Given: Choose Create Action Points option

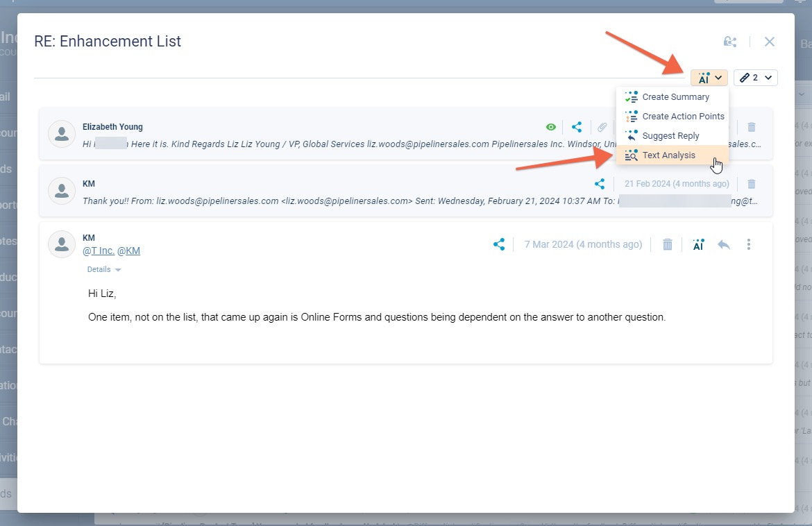Looking at the screenshot, I should [682, 117].
